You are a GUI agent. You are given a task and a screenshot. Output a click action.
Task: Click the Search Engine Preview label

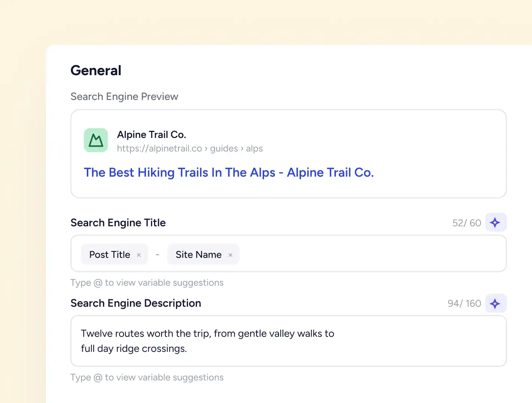[124, 97]
